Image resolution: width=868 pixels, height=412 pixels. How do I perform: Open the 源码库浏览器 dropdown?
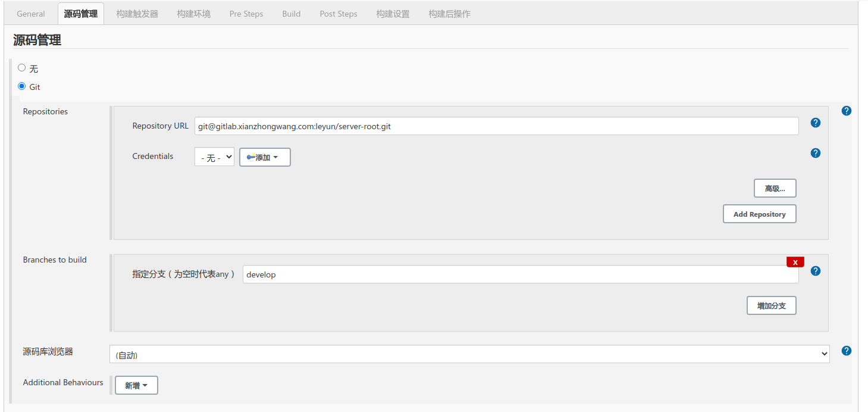pos(469,354)
